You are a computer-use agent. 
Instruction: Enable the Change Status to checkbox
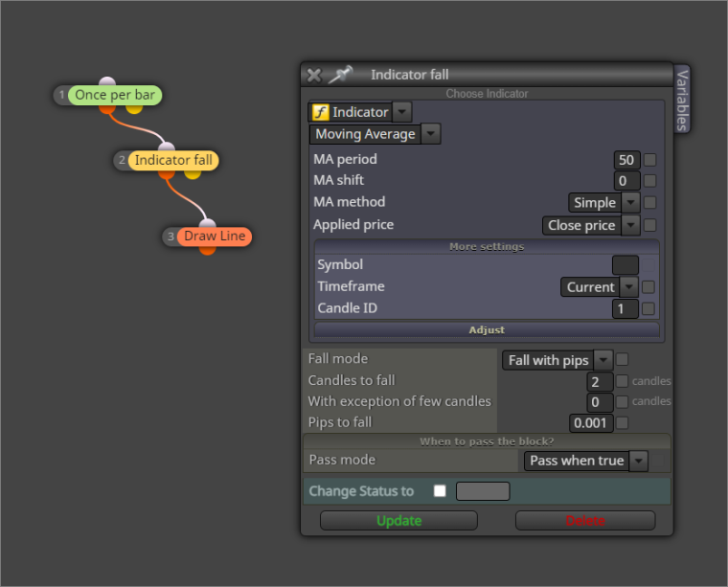(440, 490)
